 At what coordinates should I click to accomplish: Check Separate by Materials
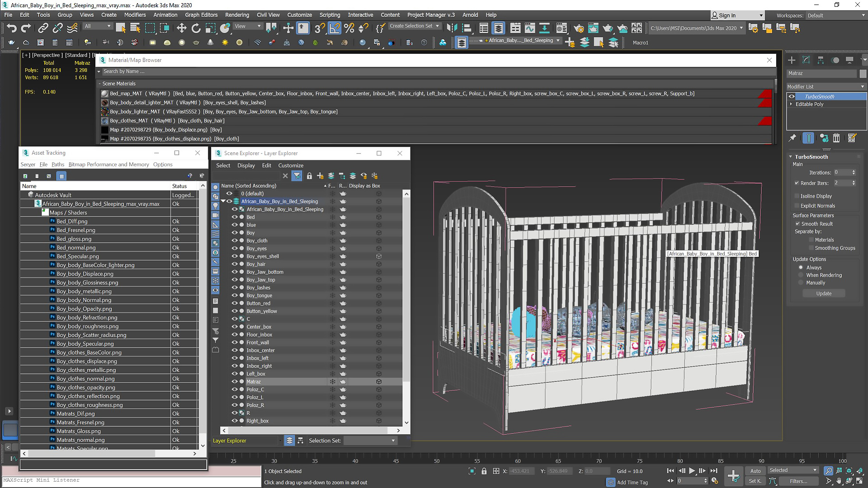[811, 240]
